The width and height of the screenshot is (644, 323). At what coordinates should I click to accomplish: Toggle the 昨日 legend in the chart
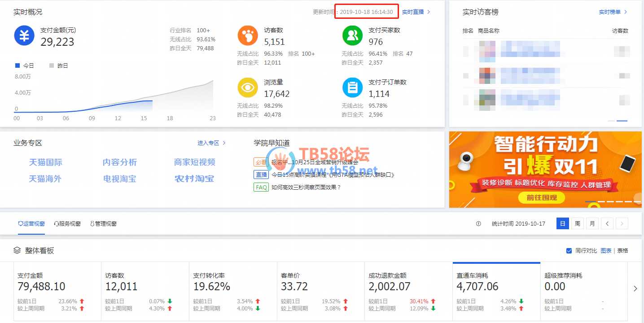pos(58,65)
